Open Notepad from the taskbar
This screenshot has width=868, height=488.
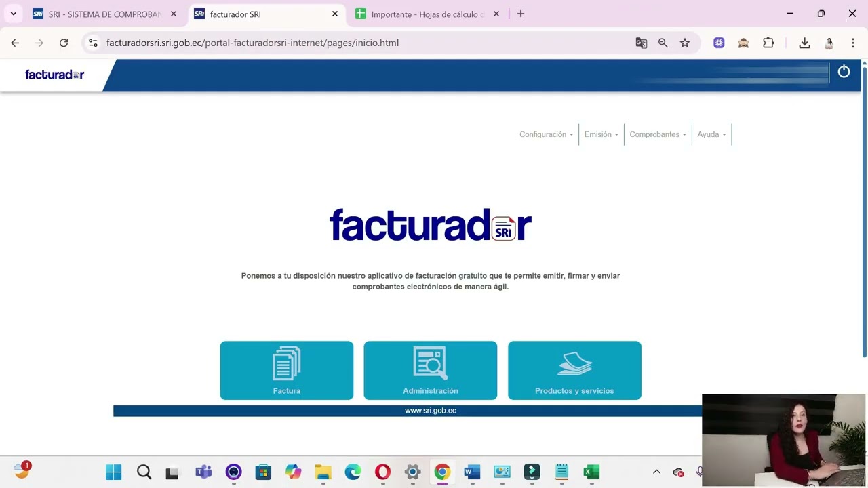[x=561, y=472]
